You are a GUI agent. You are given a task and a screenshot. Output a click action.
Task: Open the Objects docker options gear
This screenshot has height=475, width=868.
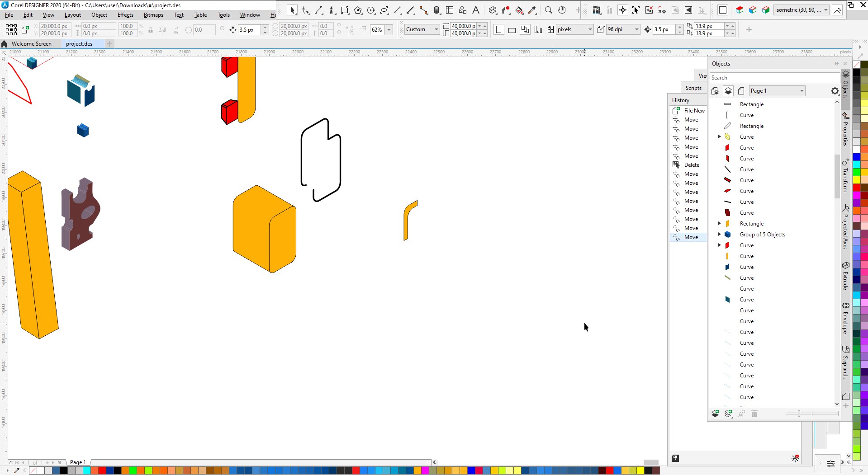[835, 91]
